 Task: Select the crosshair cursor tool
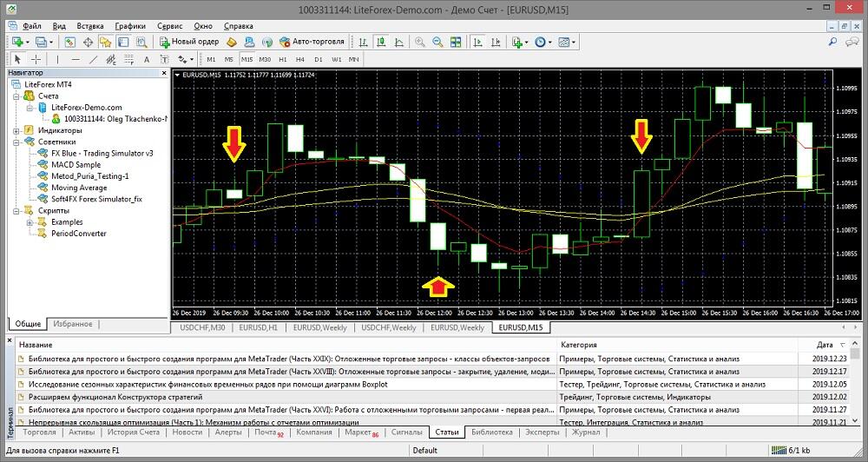pos(36,59)
